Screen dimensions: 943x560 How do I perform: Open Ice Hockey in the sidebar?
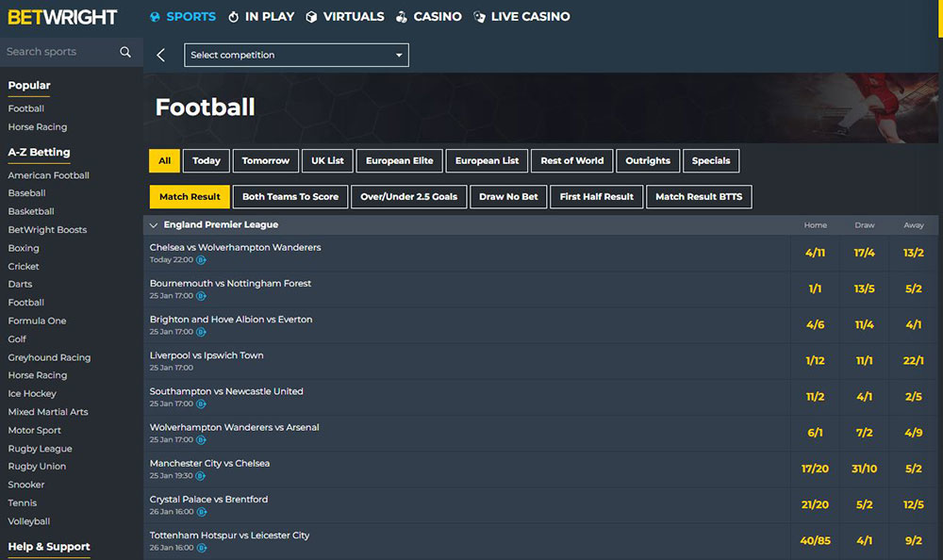tap(32, 393)
